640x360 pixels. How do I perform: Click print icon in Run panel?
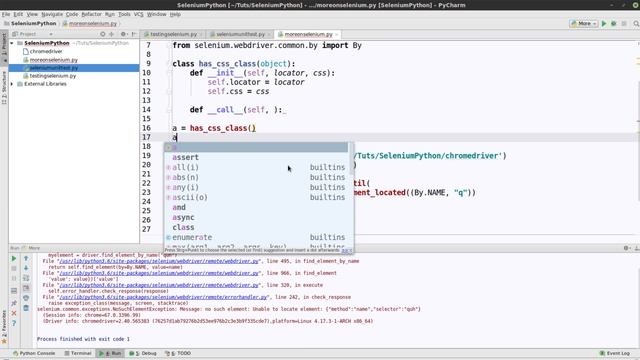tap(26, 298)
